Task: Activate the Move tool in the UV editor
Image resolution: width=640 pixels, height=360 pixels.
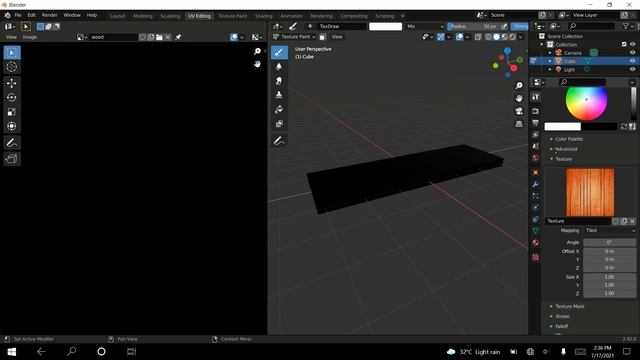Action: (12, 83)
